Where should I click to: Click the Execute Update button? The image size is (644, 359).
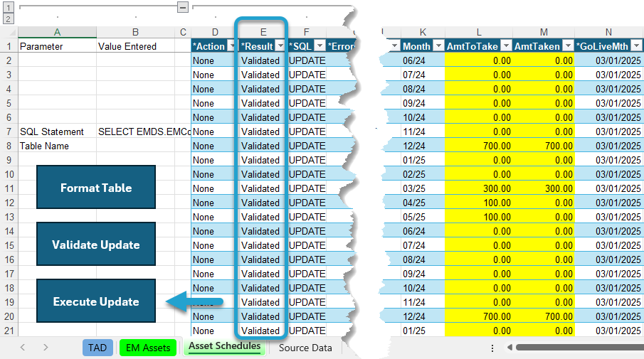click(96, 301)
